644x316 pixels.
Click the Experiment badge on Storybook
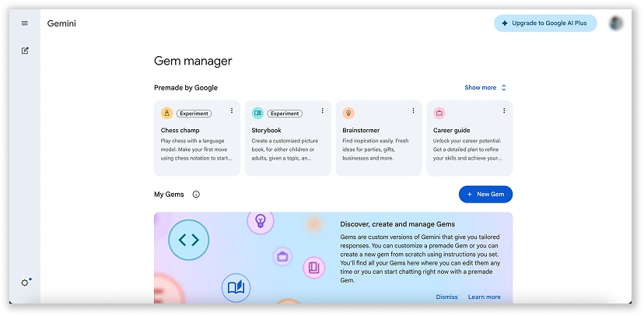[285, 114]
